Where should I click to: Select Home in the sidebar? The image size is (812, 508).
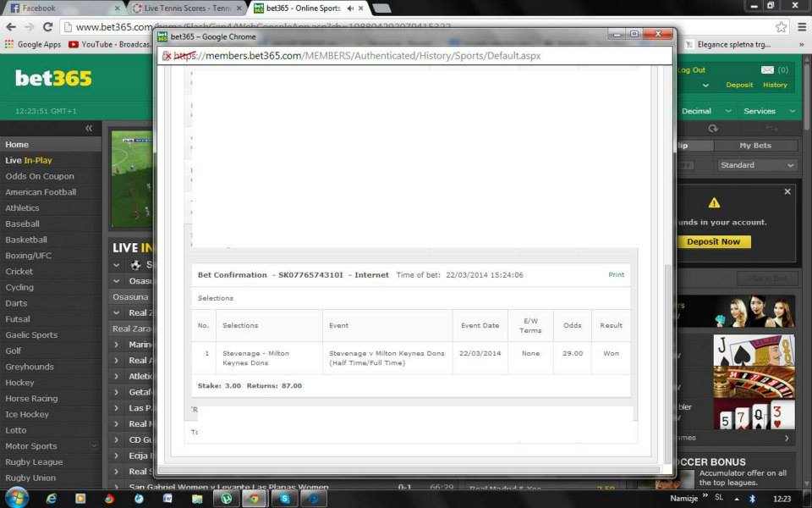click(x=50, y=145)
